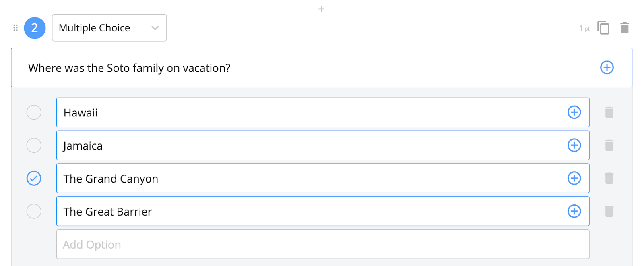Screen dimensions: 644x266
Task: Click the plus icon in The Grand Canyon option
Action: pyautogui.click(x=574, y=178)
